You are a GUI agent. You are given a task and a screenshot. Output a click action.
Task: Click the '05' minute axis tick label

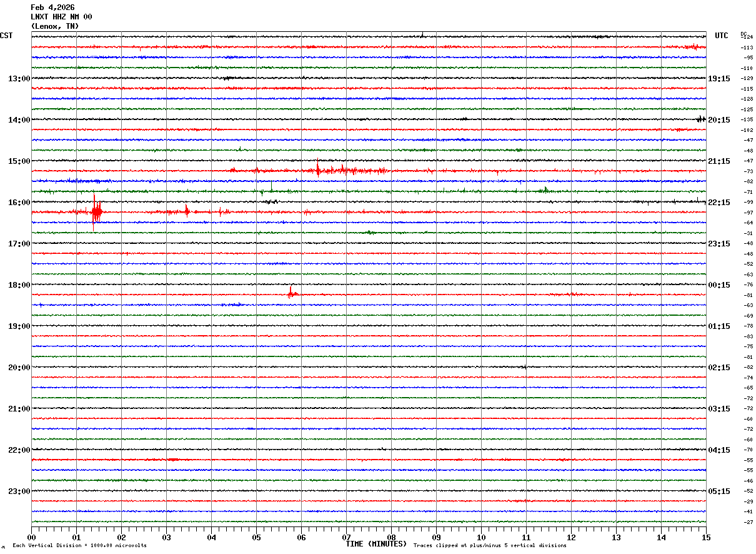pos(257,537)
